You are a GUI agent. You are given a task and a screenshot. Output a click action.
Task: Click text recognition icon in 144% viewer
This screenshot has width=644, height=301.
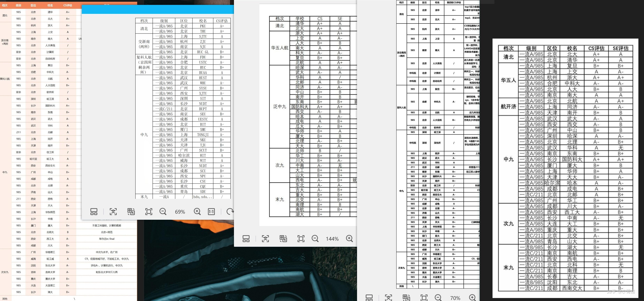click(x=266, y=239)
